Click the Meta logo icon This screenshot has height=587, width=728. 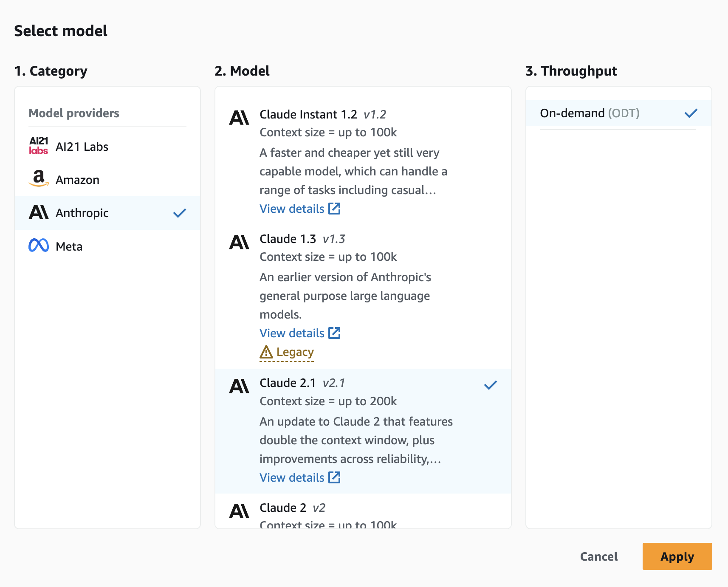(39, 246)
